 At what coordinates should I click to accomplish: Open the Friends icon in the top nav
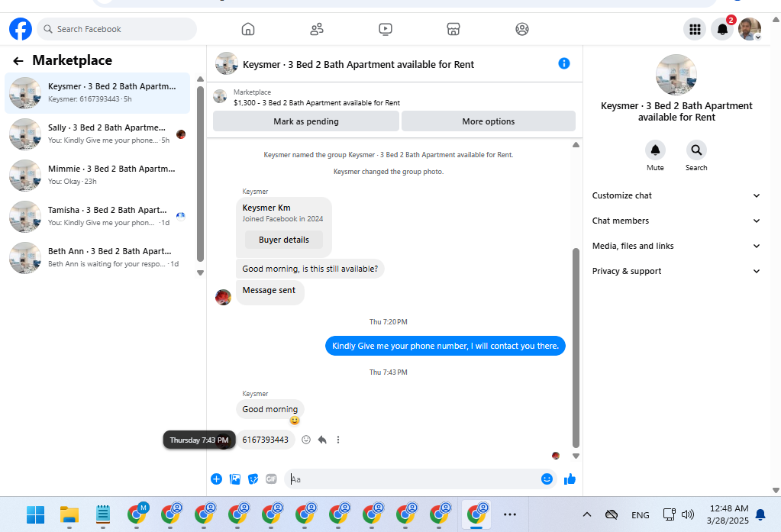[317, 29]
